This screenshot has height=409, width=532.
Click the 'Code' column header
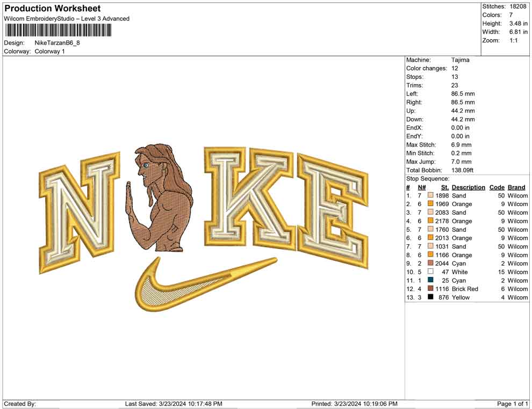497,187
